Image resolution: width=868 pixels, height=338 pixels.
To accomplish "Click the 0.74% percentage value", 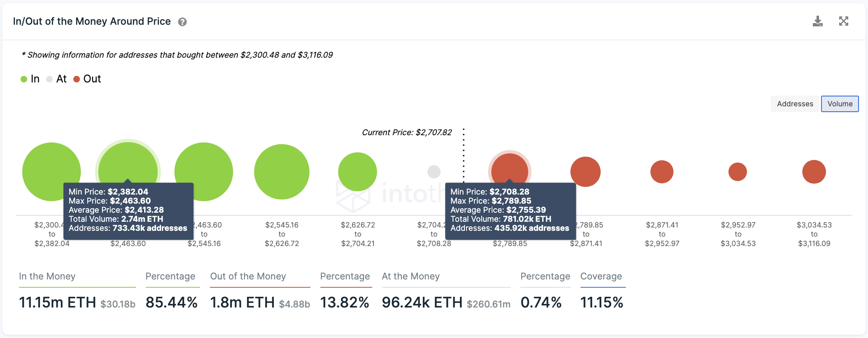I will [x=541, y=303].
